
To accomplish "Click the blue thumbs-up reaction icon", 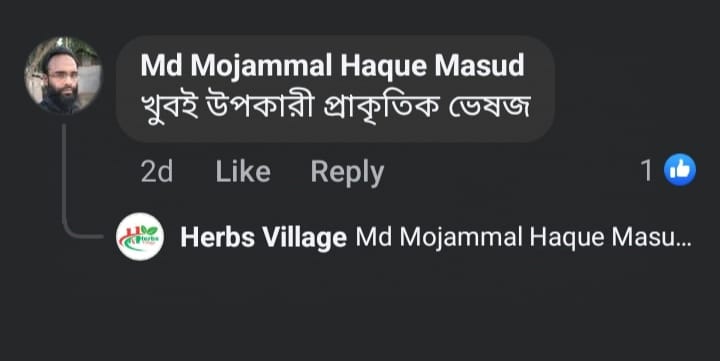I will (680, 170).
